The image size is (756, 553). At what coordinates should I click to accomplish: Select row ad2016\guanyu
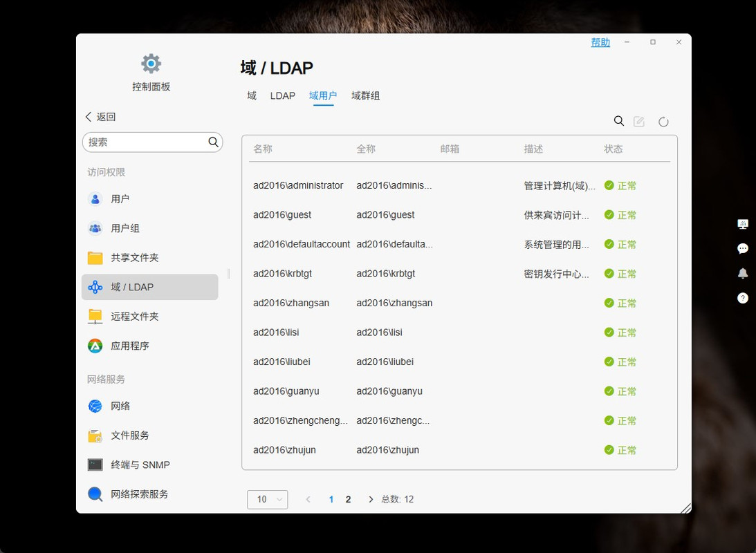[459, 391]
